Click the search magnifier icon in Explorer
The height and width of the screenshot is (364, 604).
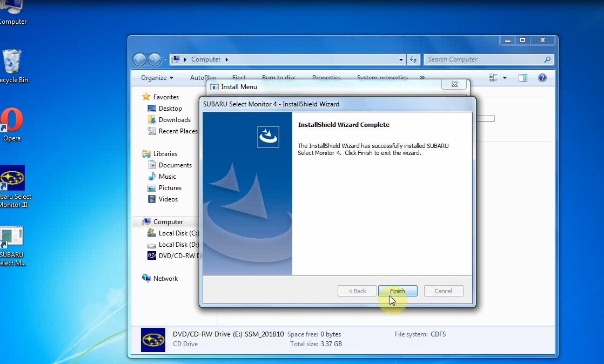547,59
